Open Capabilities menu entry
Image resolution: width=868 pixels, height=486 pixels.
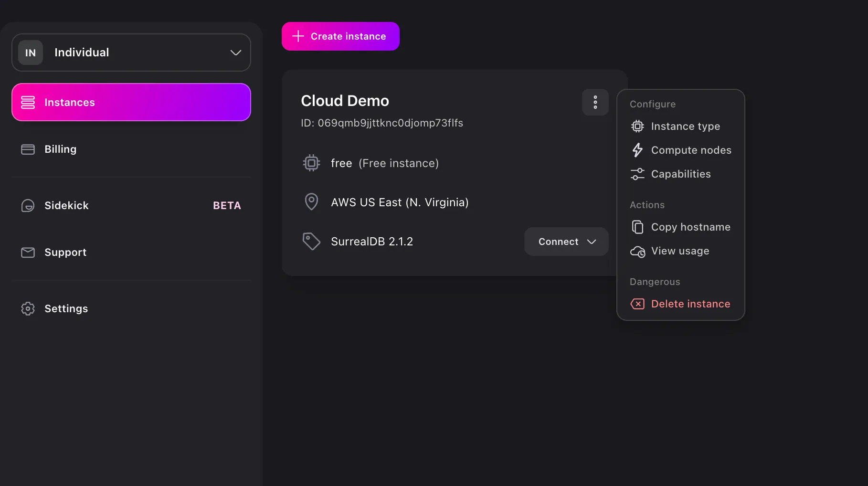pyautogui.click(x=680, y=174)
